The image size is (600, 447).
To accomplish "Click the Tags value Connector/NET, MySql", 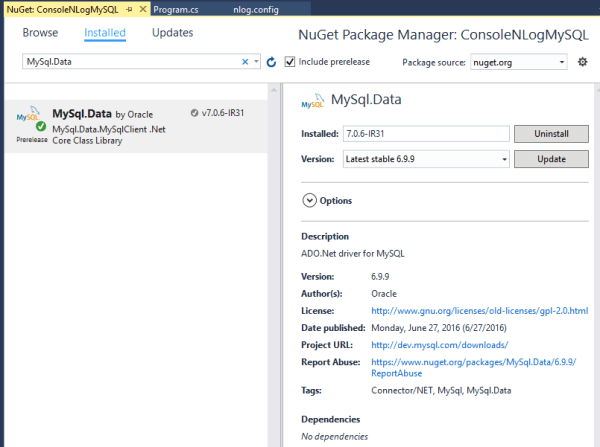I will 441,391.
